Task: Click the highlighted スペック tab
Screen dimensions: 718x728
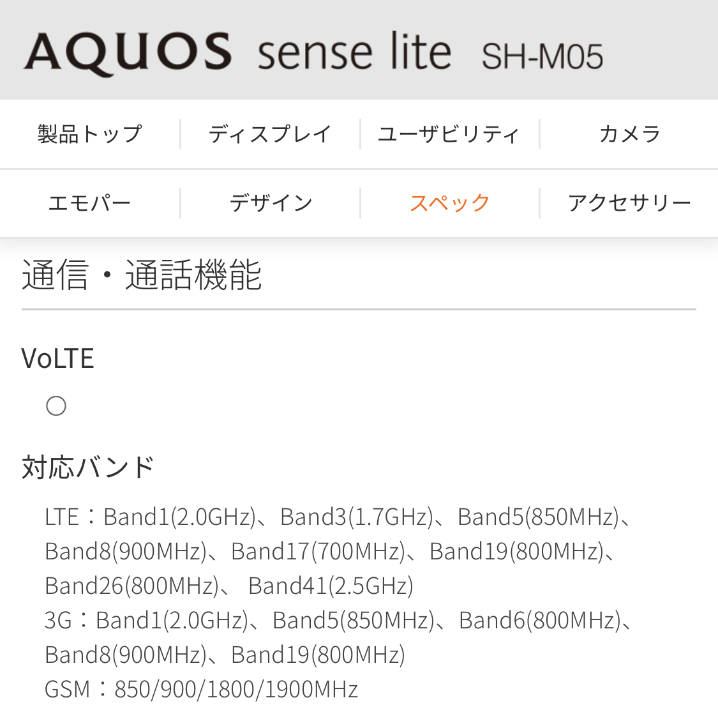Action: click(x=449, y=203)
